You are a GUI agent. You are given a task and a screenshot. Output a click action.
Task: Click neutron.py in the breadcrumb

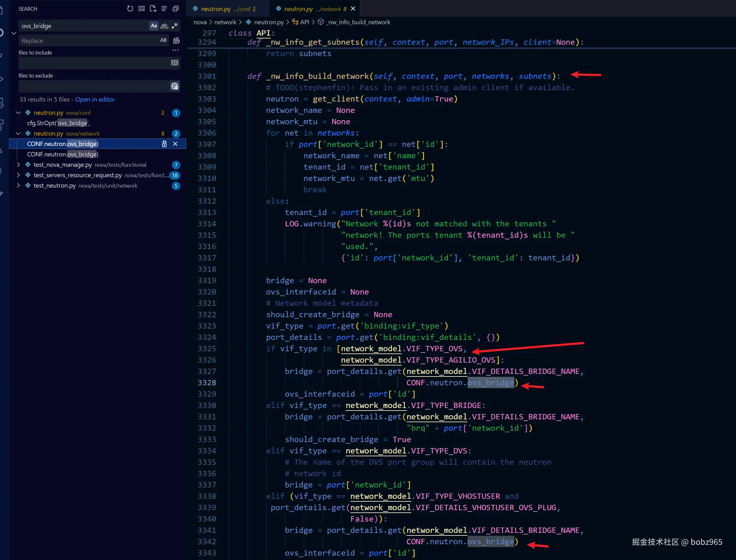point(269,22)
